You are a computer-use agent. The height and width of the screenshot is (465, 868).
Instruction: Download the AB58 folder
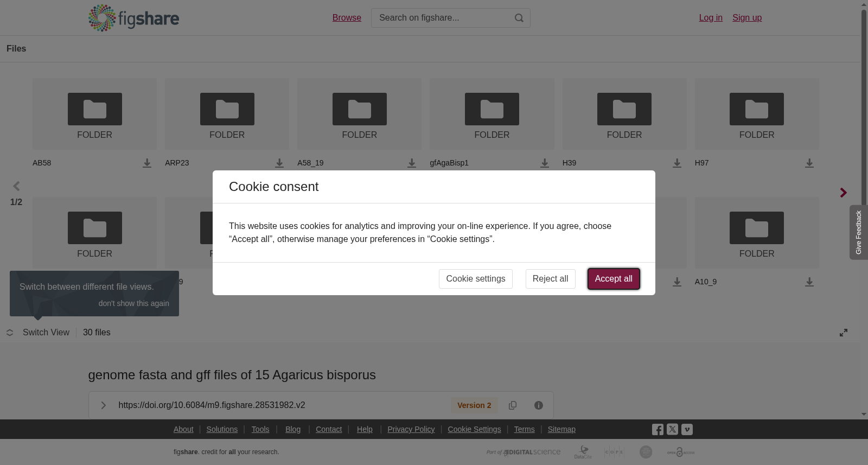(147, 163)
